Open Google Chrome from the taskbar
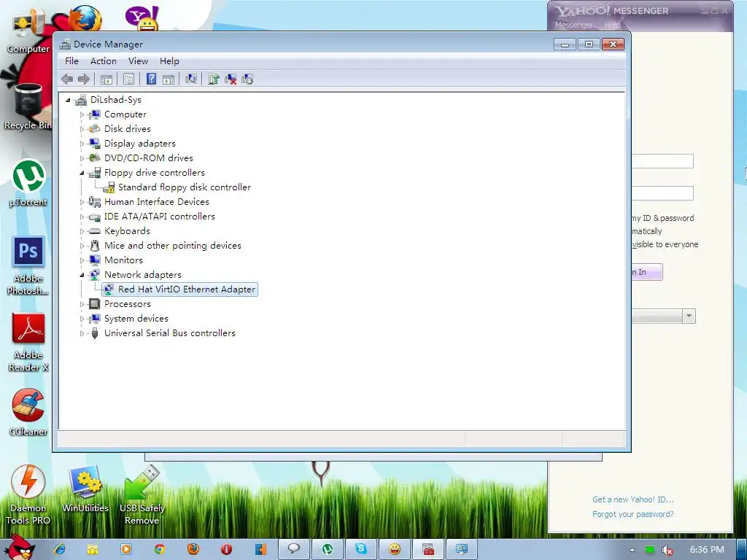This screenshot has height=560, width=747. click(x=160, y=549)
